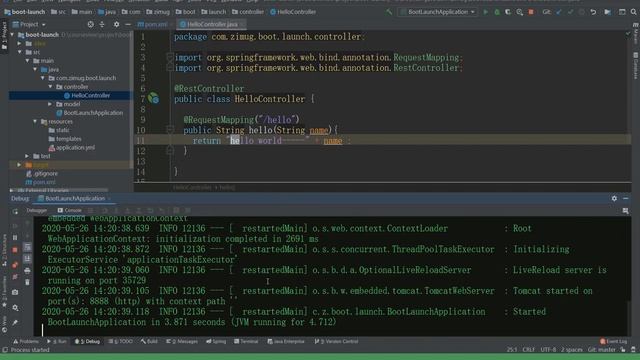
Task: Update the project via the blue Git arrow icon
Action: [x=559, y=12]
